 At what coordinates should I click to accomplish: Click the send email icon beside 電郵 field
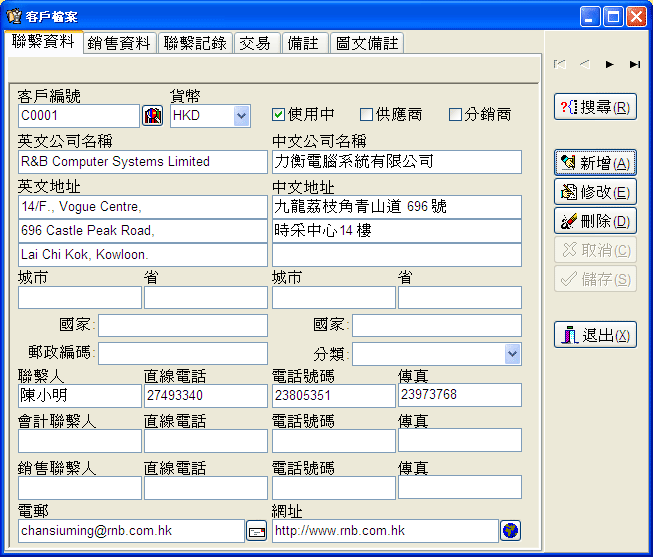[x=257, y=531]
